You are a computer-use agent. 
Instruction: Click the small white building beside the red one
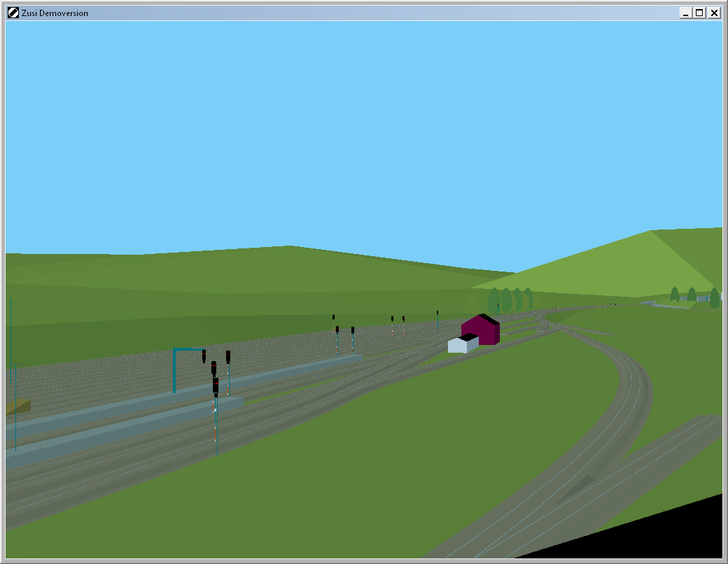(x=463, y=344)
